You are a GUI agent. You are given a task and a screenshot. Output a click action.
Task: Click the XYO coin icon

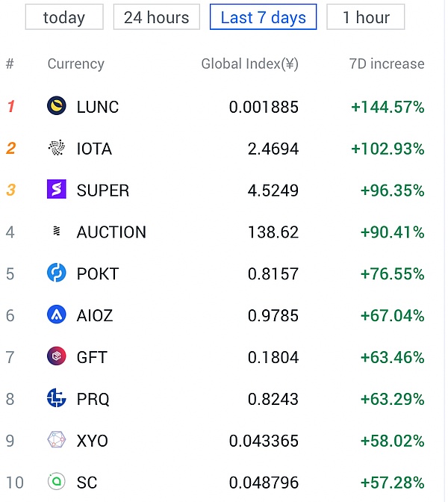pos(57,441)
